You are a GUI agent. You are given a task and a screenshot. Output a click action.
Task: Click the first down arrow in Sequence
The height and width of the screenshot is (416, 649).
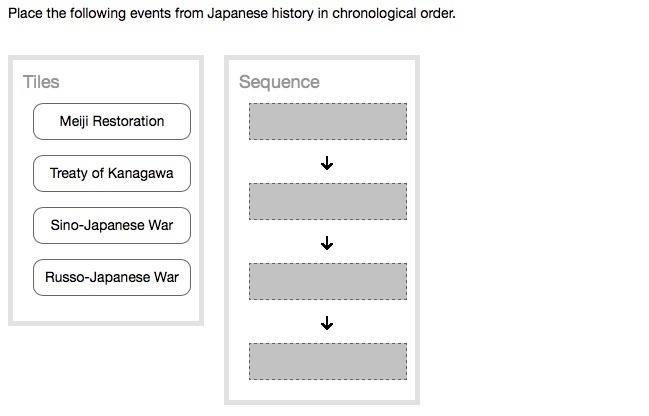click(x=327, y=163)
